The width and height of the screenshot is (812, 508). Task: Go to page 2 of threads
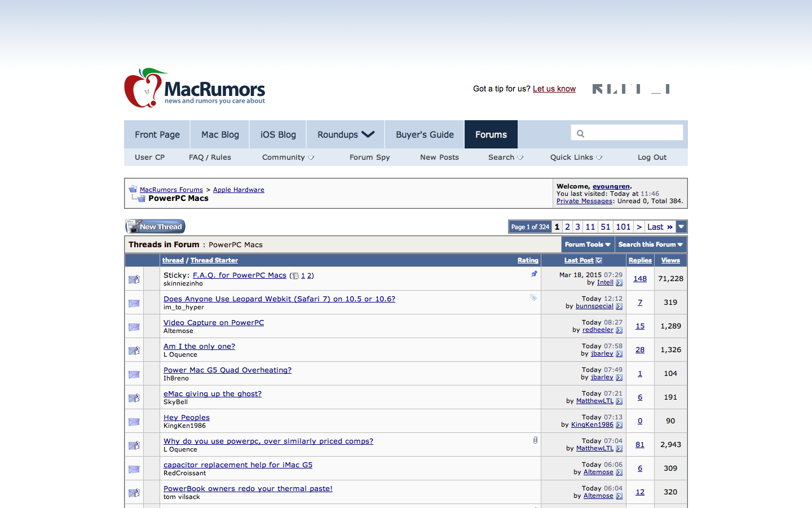coord(567,227)
